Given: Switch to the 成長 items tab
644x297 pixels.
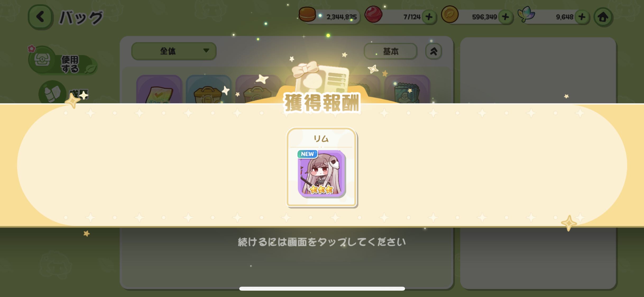Looking at the screenshot, I should (x=63, y=92).
